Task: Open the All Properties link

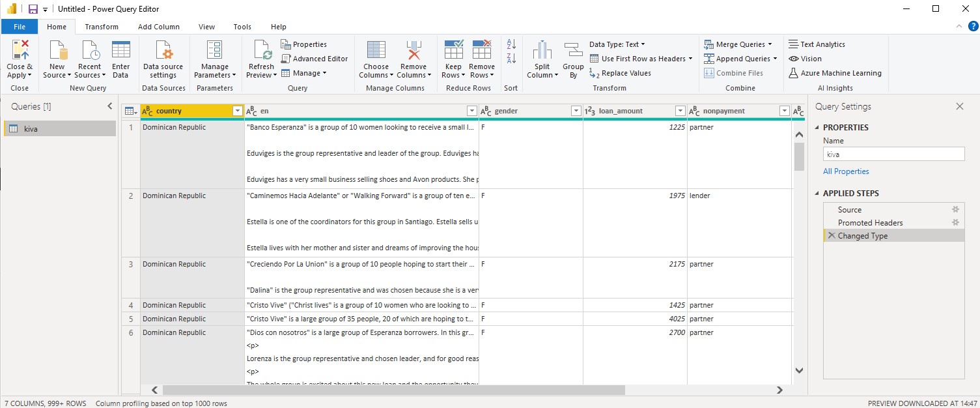Action: (846, 171)
